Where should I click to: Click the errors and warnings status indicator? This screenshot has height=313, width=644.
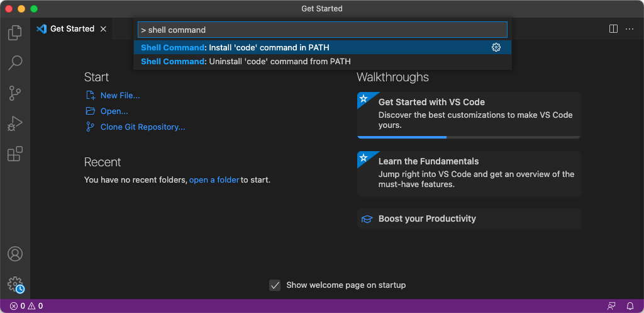click(26, 306)
